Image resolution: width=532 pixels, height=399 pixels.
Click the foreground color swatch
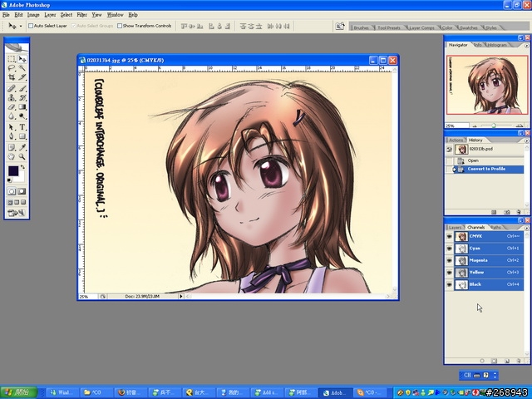13,170
